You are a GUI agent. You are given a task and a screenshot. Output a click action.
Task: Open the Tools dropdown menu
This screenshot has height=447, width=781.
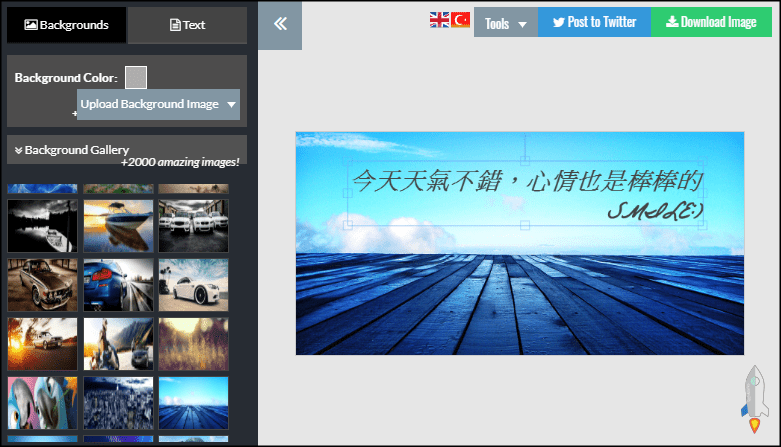[505, 23]
